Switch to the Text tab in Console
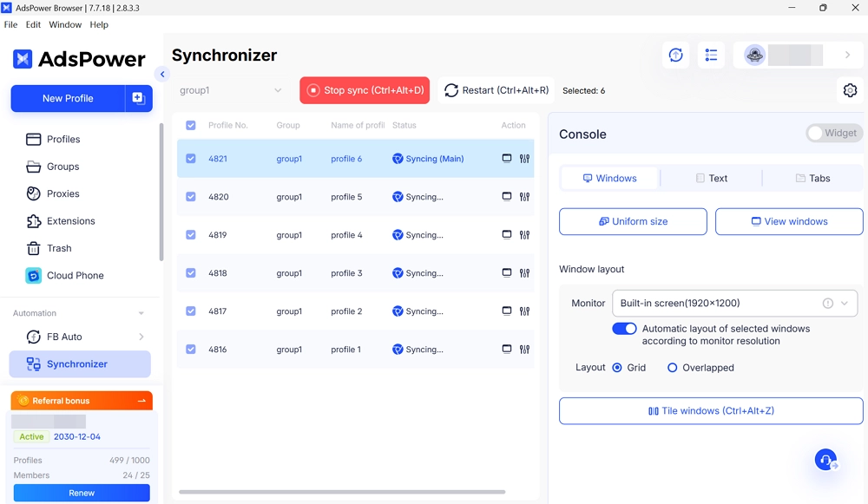The image size is (868, 504). click(711, 179)
